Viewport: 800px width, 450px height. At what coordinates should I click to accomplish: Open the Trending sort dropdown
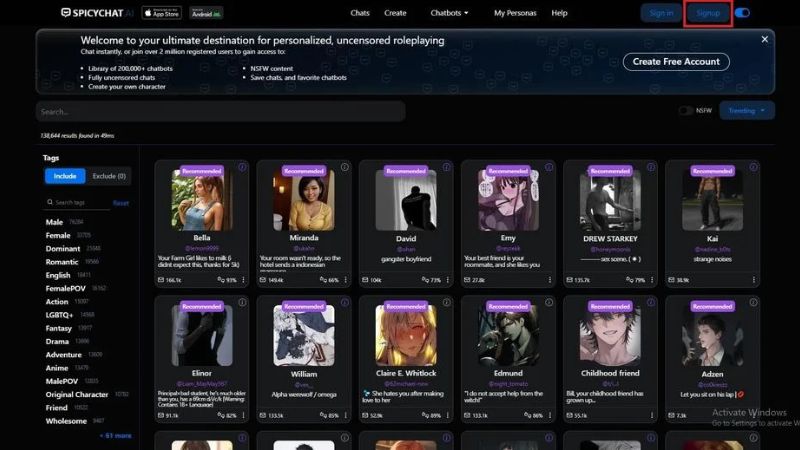(x=746, y=111)
